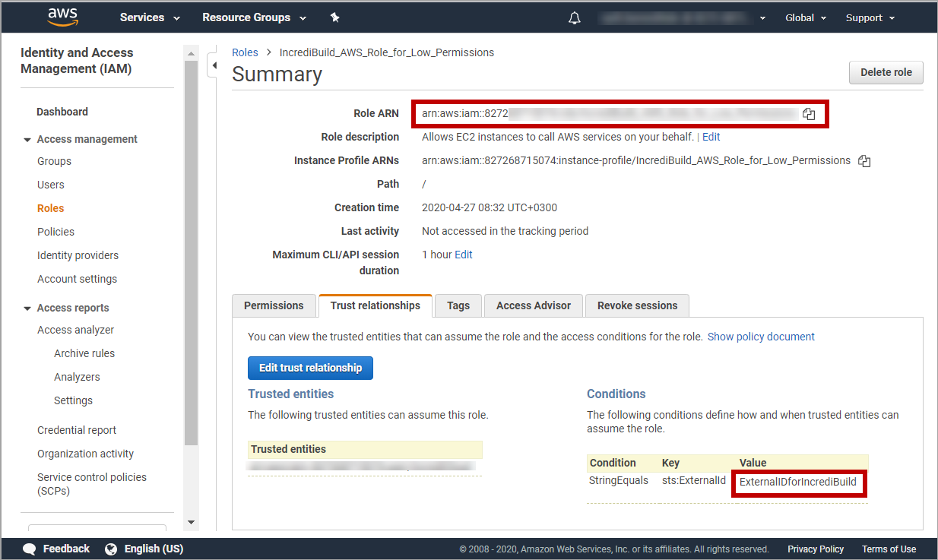Collapse the side navigation panel arrow
This screenshot has height=560, width=938.
click(x=214, y=65)
